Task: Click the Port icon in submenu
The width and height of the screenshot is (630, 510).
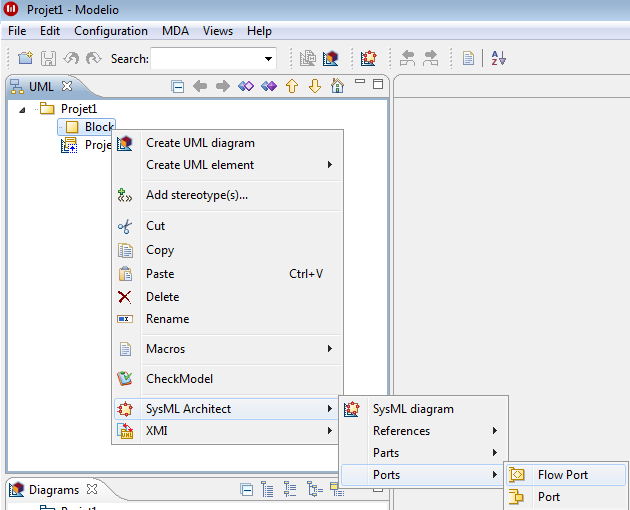Action: (x=516, y=497)
